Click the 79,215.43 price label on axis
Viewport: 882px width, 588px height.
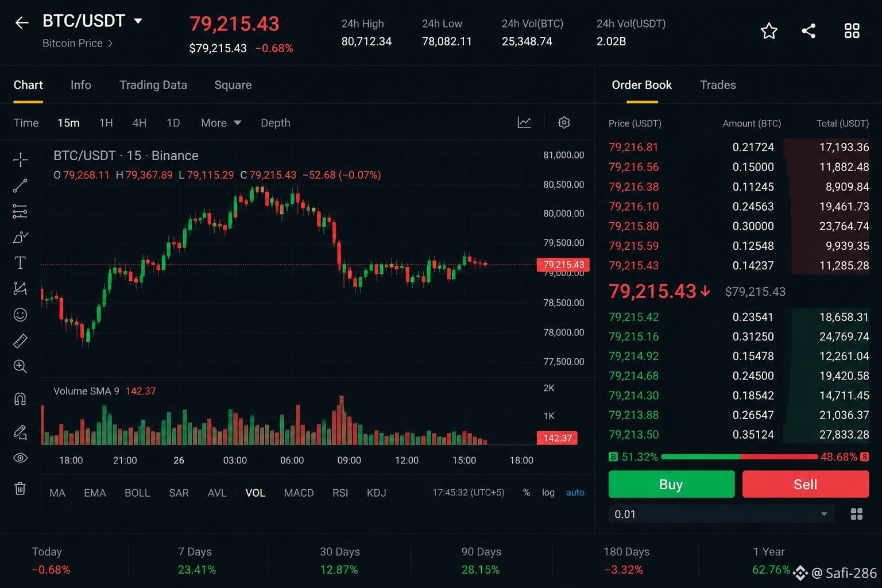point(563,265)
